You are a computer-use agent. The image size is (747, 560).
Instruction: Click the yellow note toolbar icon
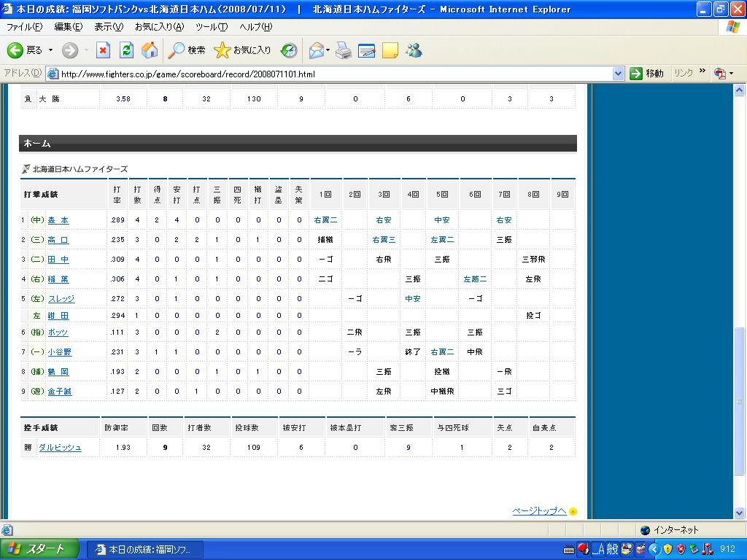click(390, 50)
